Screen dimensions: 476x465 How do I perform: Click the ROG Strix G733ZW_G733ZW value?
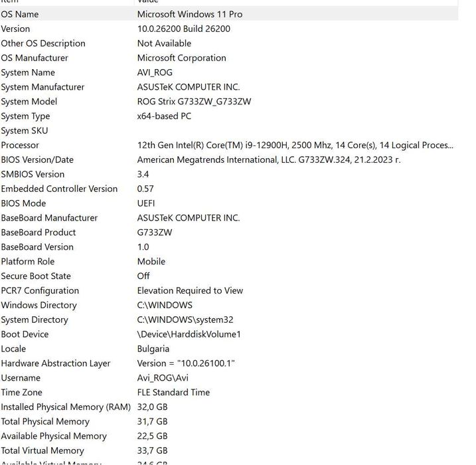click(x=194, y=102)
